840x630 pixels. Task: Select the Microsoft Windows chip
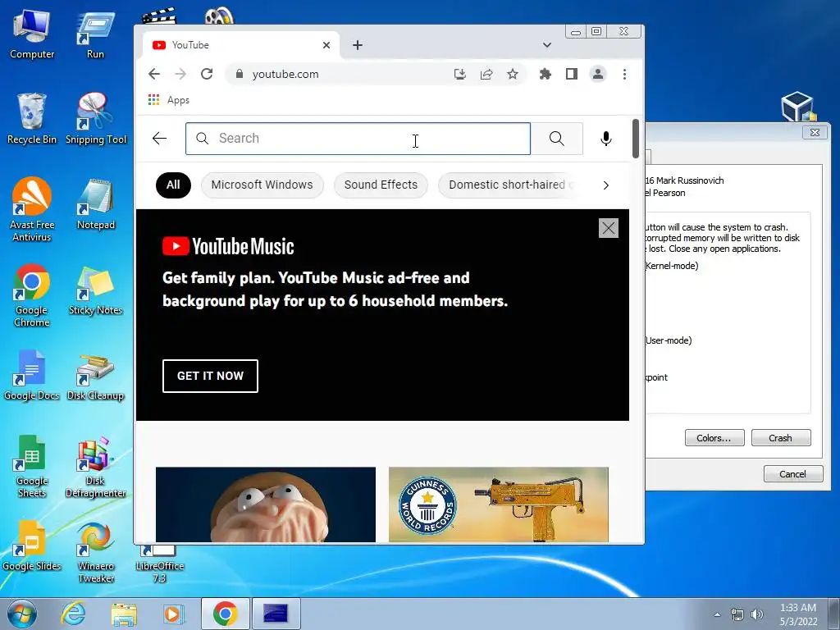262,185
